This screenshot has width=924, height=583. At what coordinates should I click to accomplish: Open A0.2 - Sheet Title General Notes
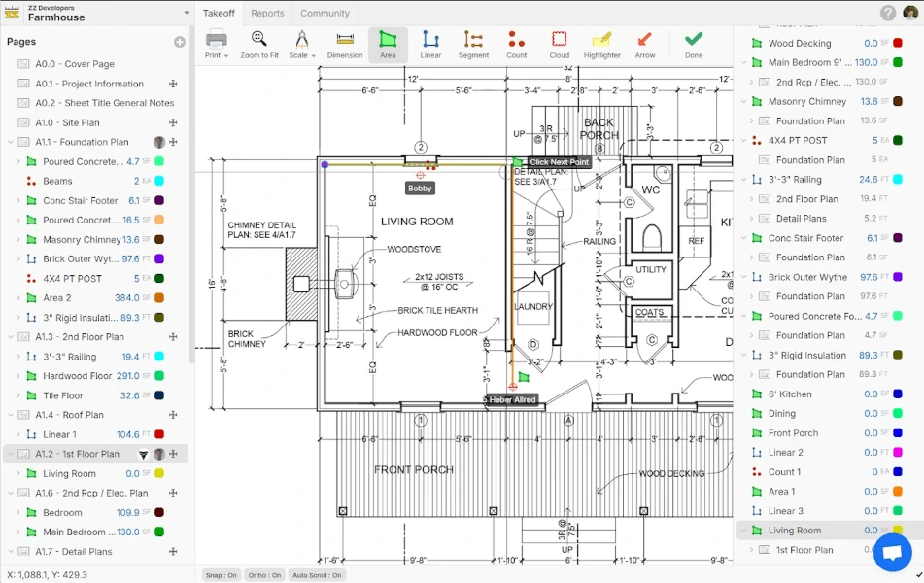click(x=105, y=103)
